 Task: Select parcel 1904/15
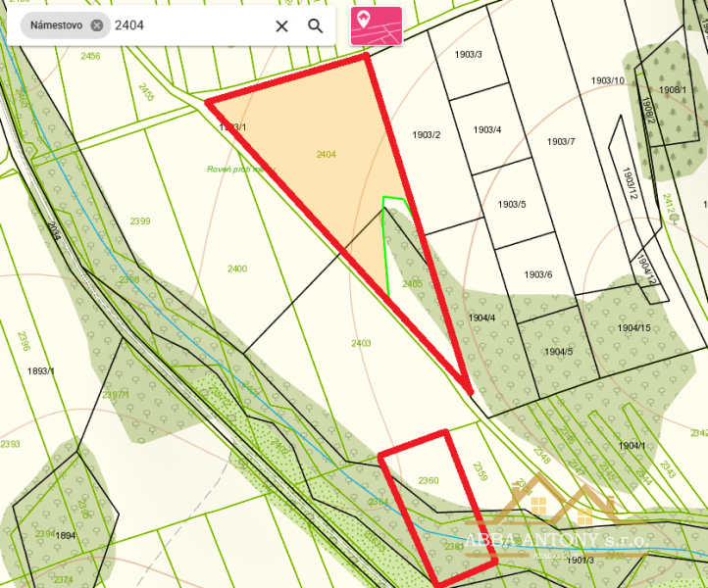633,328
